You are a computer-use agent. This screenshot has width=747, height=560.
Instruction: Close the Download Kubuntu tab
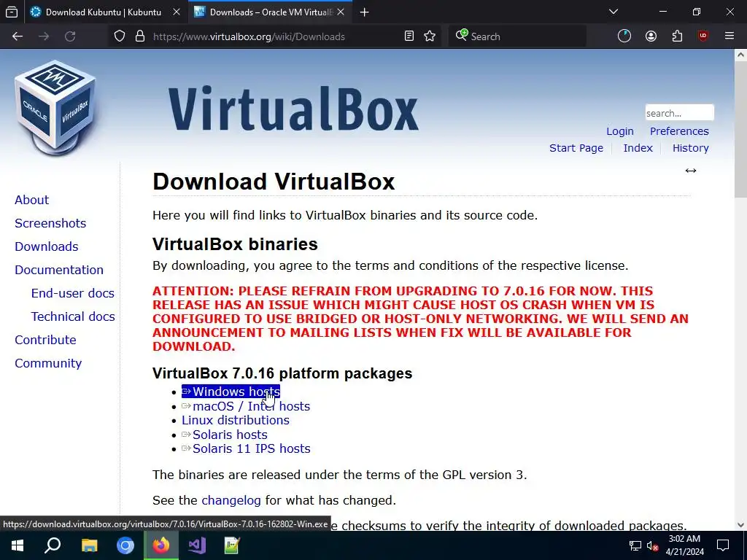[177, 12]
